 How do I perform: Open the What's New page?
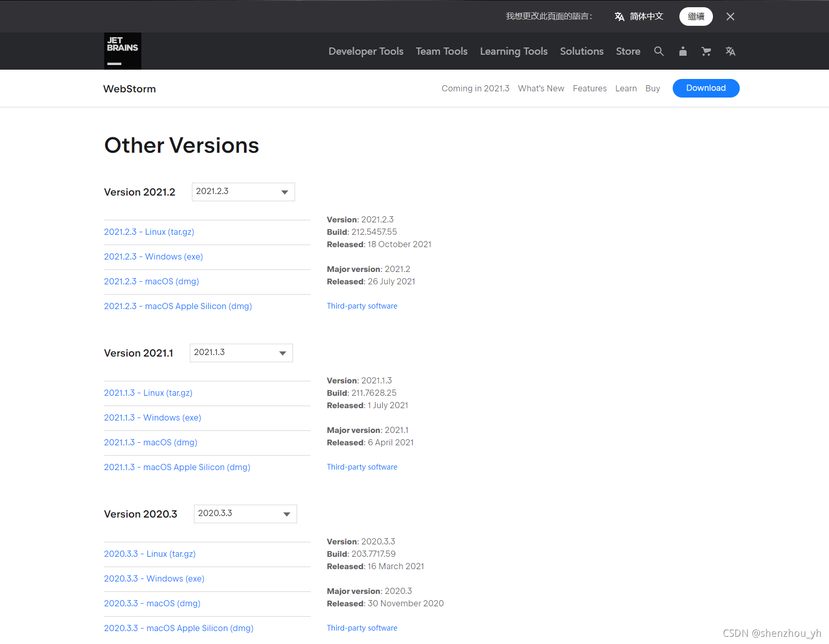541,88
